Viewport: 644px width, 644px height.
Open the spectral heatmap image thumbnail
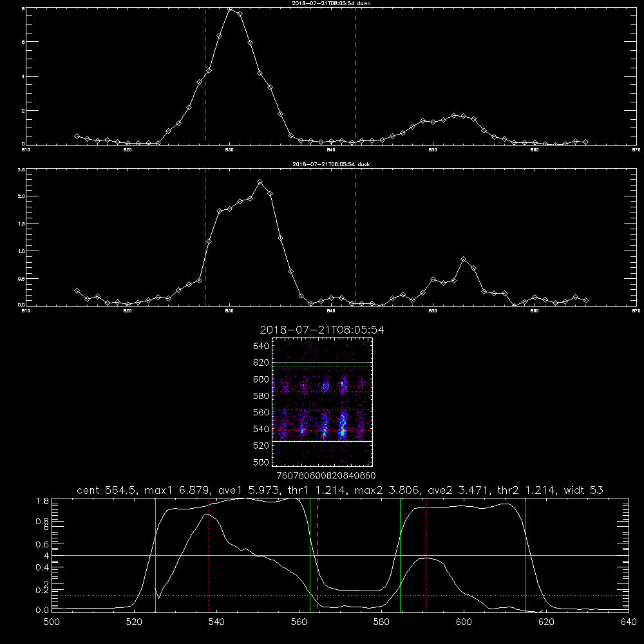point(323,402)
